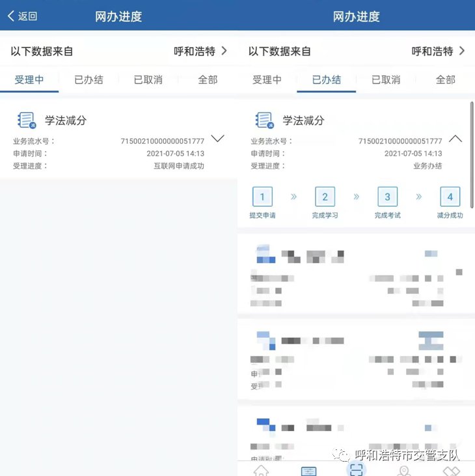Select 受理中 tab in right screen
Screen dimensions: 475x476
pos(267,80)
